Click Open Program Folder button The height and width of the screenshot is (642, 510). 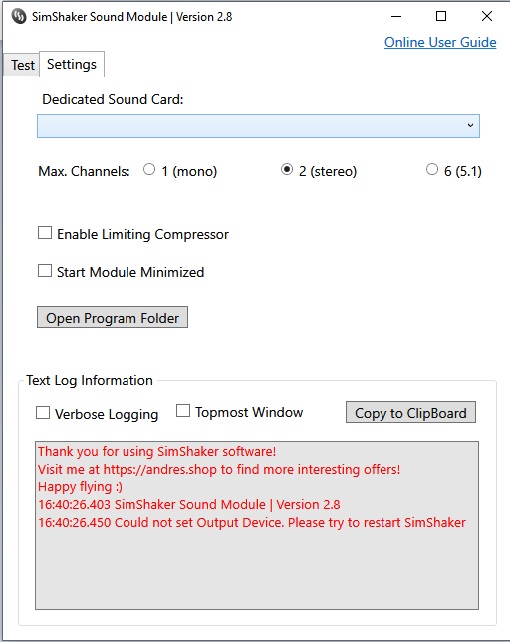[x=113, y=317]
